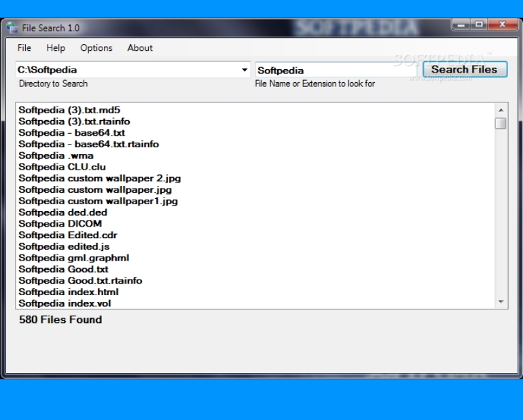This screenshot has width=523, height=420.
Task: Select Softpedia .wma file in list
Action: (56, 155)
